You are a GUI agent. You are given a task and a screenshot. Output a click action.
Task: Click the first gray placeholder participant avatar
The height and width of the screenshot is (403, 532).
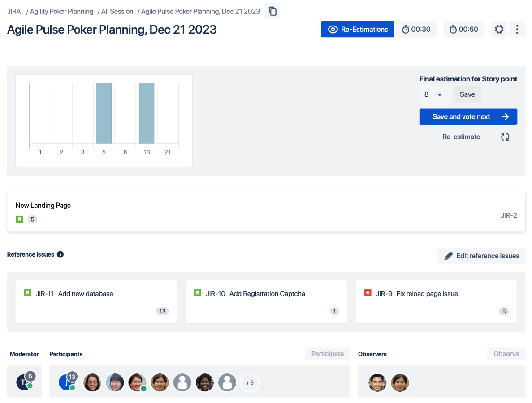pyautogui.click(x=182, y=383)
